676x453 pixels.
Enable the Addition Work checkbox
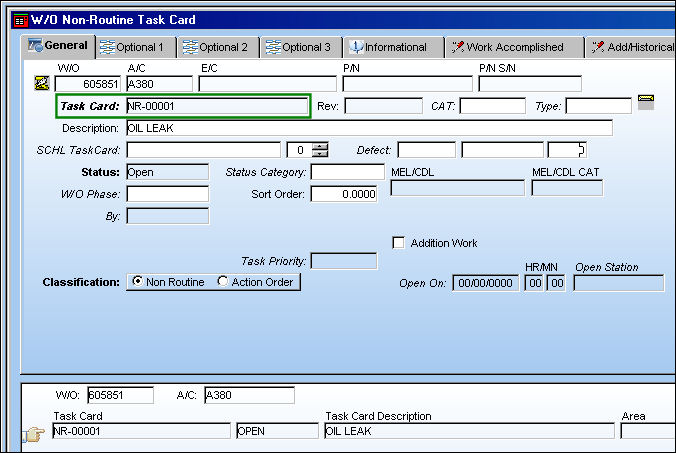[399, 243]
